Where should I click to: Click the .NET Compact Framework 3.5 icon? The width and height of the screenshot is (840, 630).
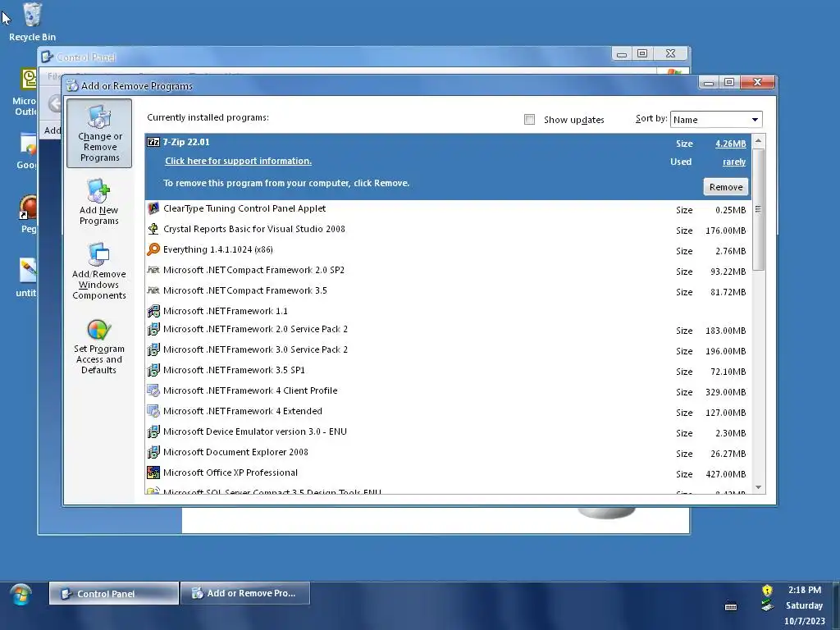pyautogui.click(x=153, y=290)
